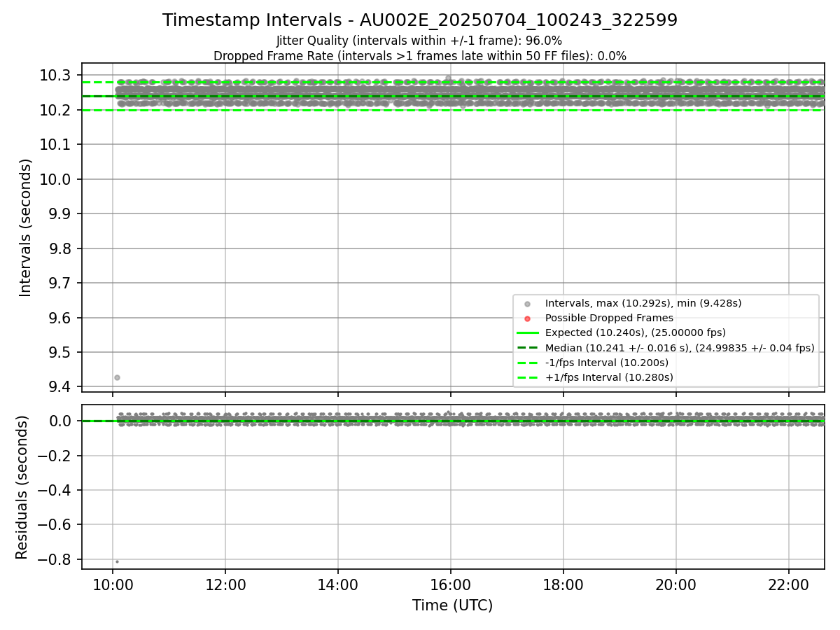The image size is (840, 630).
Task: Click the gray dot marker beside the Intervals legend entry
Action: (527, 304)
